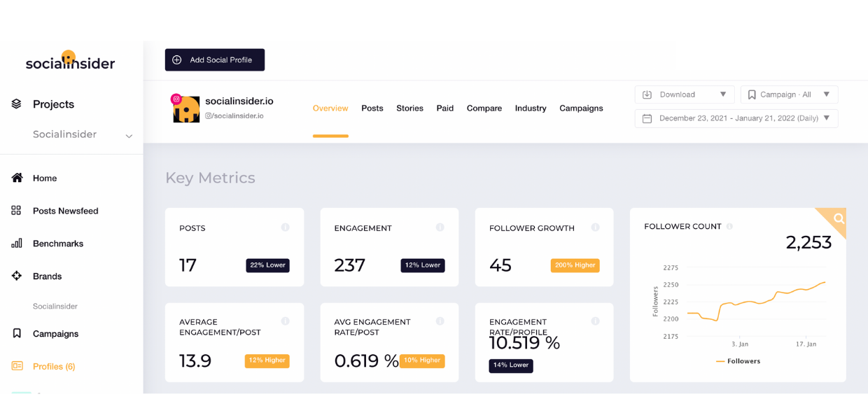
Task: Open Campaigns in the sidebar
Action: click(55, 334)
